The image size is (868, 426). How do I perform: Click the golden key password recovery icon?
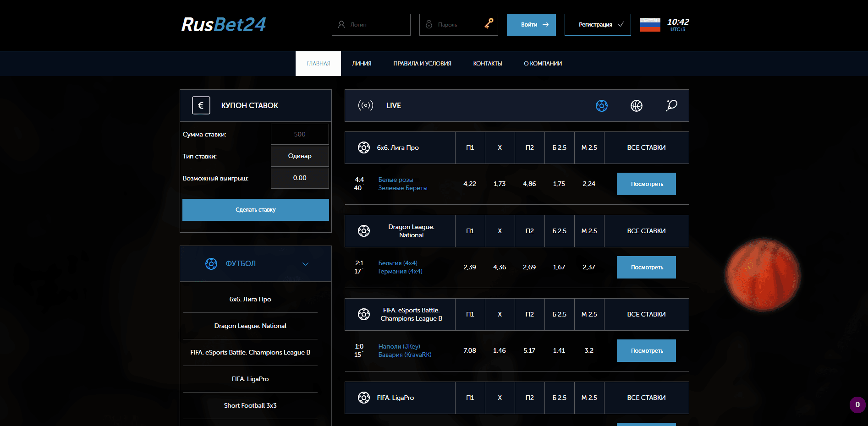489,23
